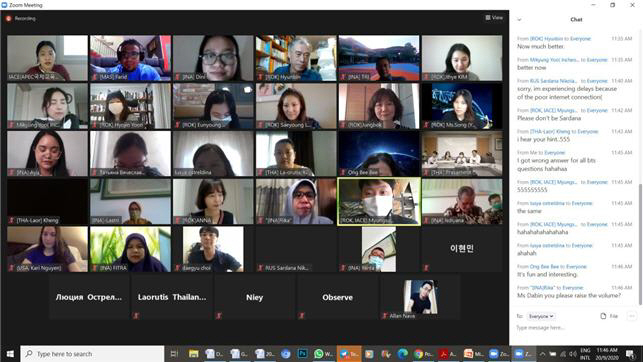Click the chat message input field
Screen dimensions: 643x362
click(x=574, y=328)
